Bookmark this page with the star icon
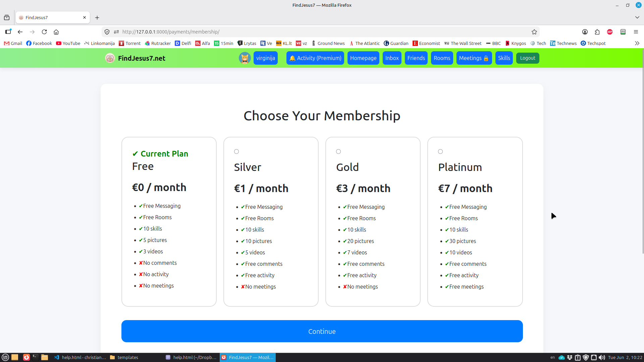The height and width of the screenshot is (362, 644). point(534,32)
